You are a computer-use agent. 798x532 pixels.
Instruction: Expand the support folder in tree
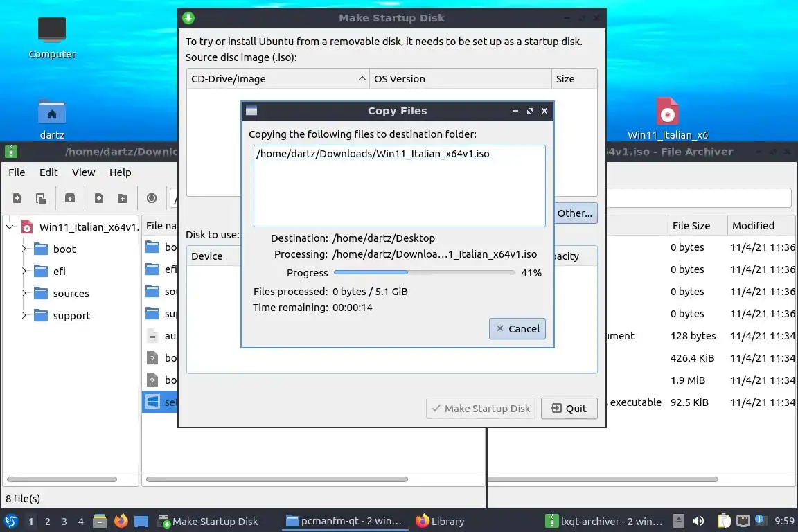pyautogui.click(x=24, y=315)
